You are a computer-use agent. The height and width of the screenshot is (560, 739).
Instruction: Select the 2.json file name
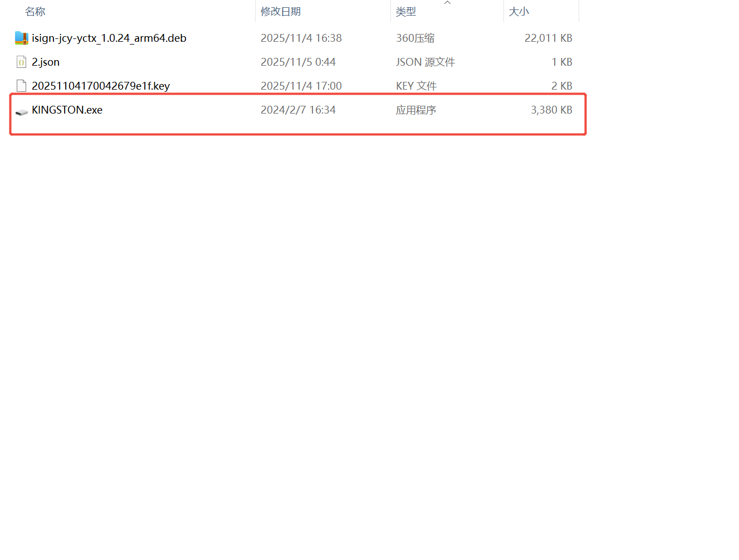click(x=46, y=62)
